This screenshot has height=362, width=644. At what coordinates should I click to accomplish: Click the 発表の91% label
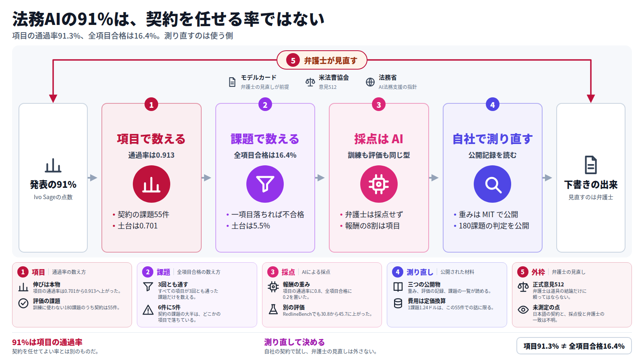53,185
